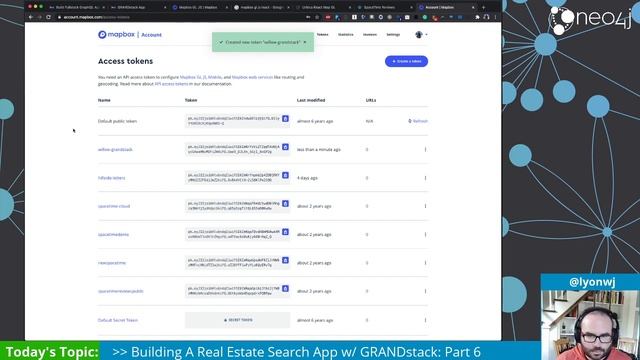
Task: Open the Mapbox GL JS documentation link
Action: (x=193, y=77)
